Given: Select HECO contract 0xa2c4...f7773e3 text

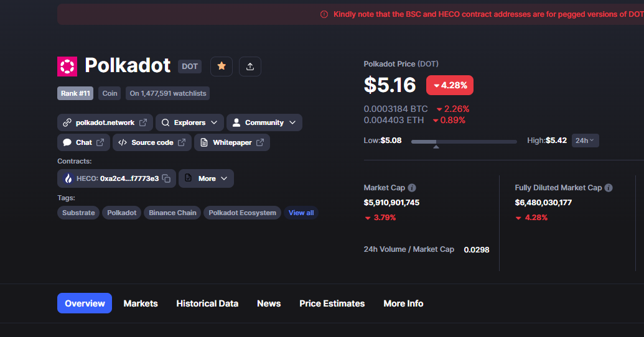Looking at the screenshot, I should pyautogui.click(x=129, y=178).
